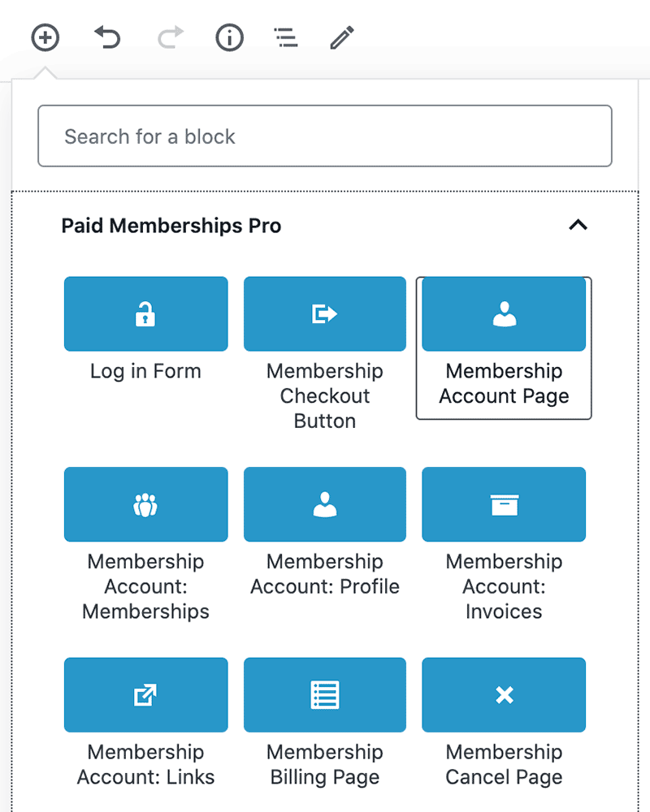Screen dimensions: 650x812
Task: Add the Membership Billing Page block
Action: pos(325,723)
